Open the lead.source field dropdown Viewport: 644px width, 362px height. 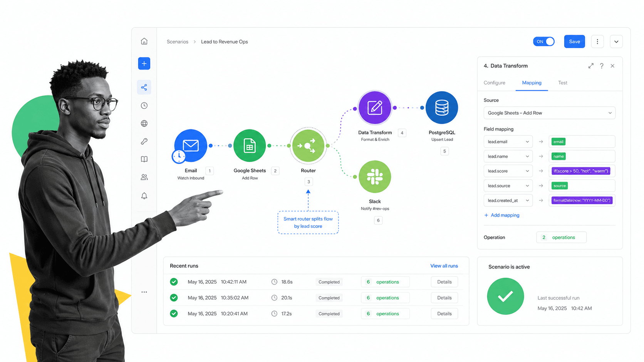[x=508, y=185]
